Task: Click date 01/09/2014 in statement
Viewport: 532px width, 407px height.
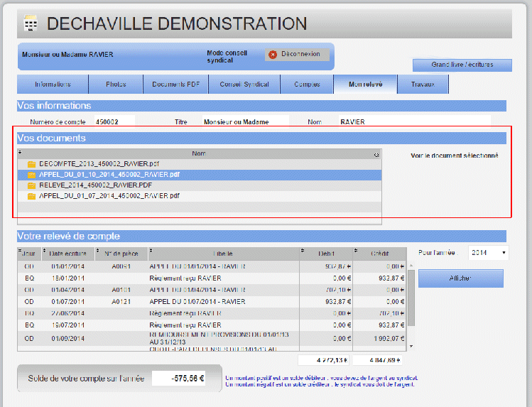Action: click(x=68, y=339)
